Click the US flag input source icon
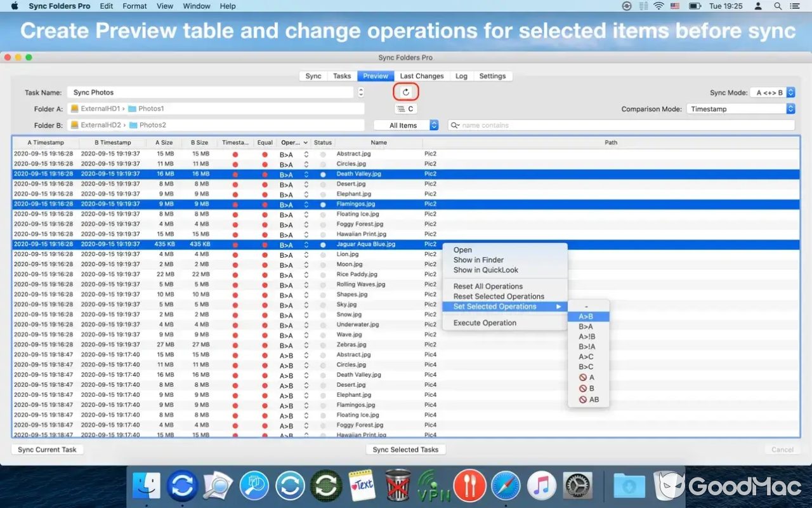This screenshot has width=812, height=508. [x=674, y=6]
